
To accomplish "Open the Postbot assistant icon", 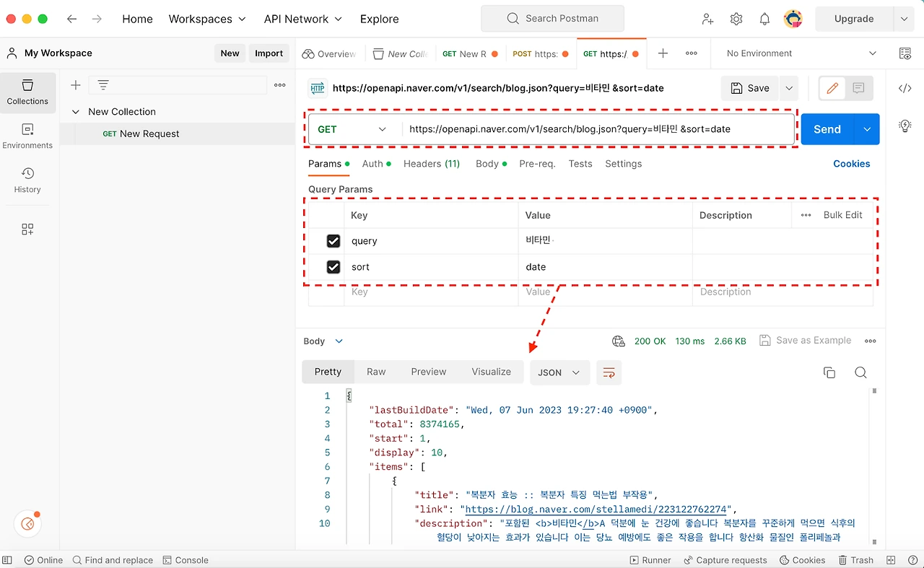I will click(x=28, y=524).
